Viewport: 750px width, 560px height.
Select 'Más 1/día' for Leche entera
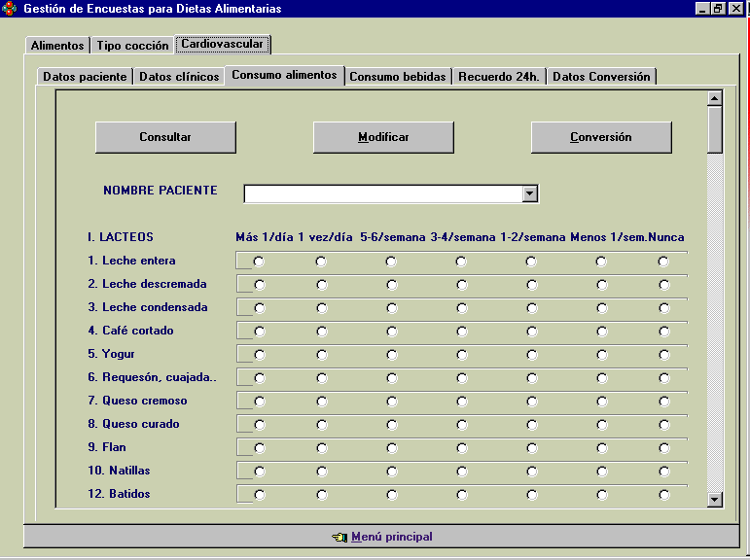click(260, 262)
